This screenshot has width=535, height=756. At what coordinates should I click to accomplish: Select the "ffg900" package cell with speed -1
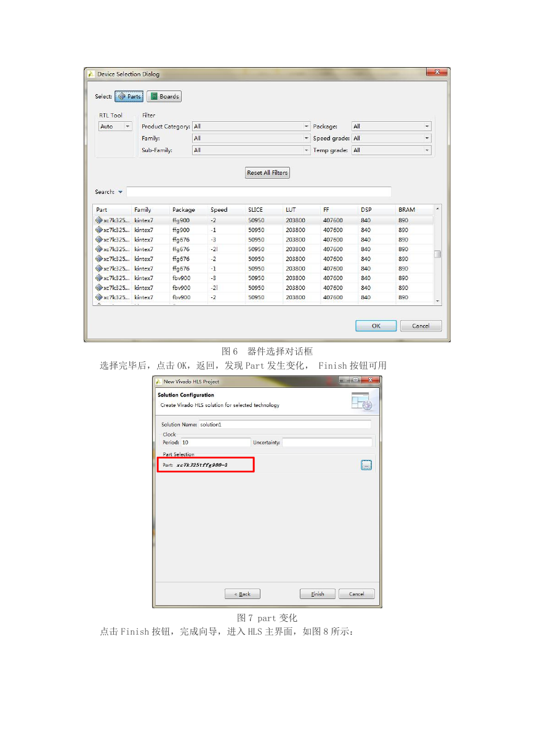click(x=181, y=230)
